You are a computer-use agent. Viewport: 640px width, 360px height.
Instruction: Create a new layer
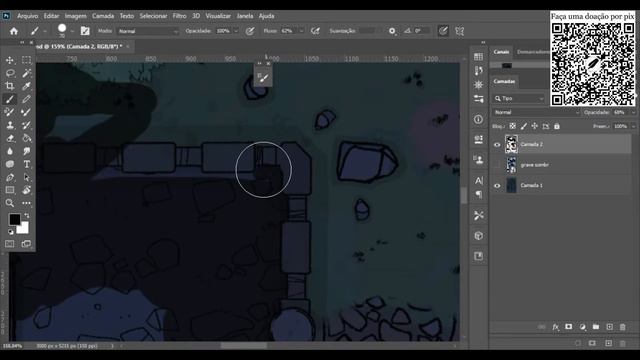pos(609,327)
